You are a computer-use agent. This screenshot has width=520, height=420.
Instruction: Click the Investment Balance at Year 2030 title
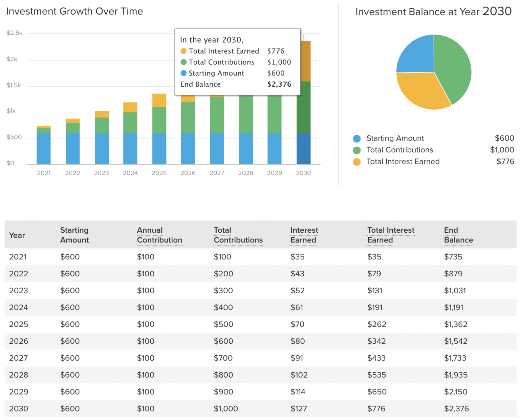pyautogui.click(x=433, y=12)
